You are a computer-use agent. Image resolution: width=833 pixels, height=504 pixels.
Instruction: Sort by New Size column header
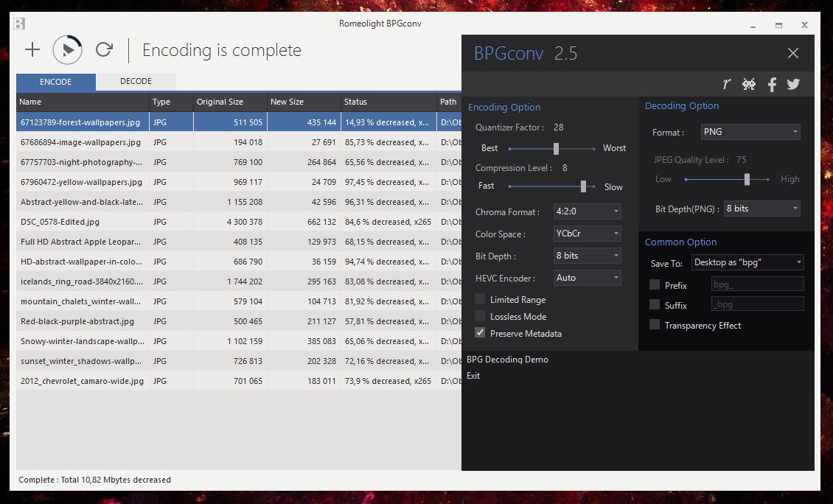tap(304, 102)
